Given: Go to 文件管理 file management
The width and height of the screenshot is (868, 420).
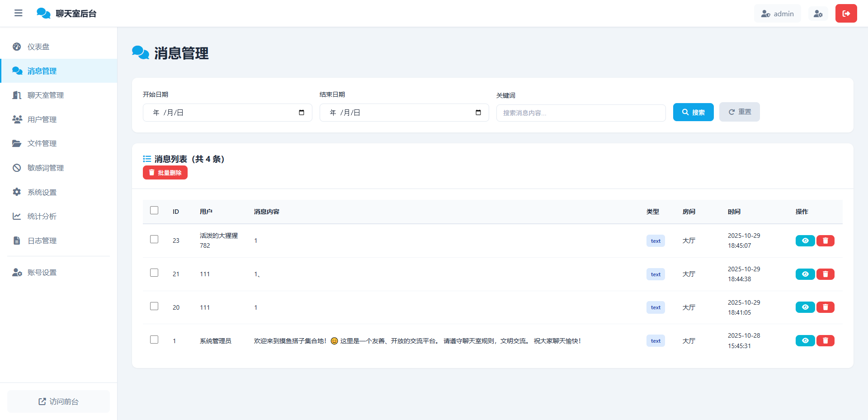Looking at the screenshot, I should (41, 143).
